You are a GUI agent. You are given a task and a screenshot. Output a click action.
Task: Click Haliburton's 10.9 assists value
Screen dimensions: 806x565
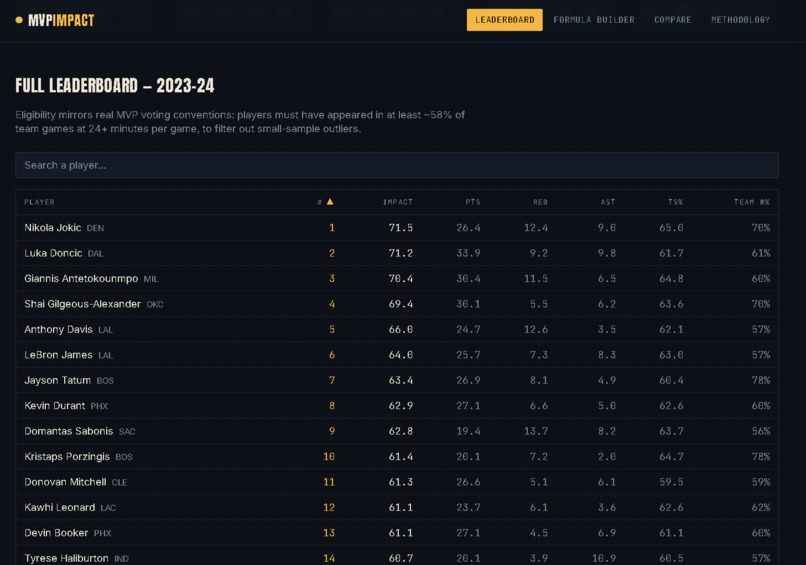603,558
